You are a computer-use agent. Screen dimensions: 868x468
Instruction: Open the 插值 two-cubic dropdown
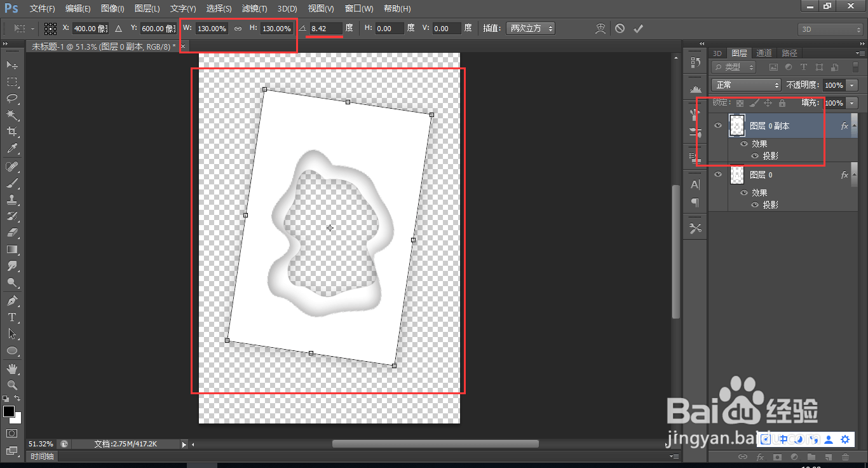pyautogui.click(x=531, y=29)
